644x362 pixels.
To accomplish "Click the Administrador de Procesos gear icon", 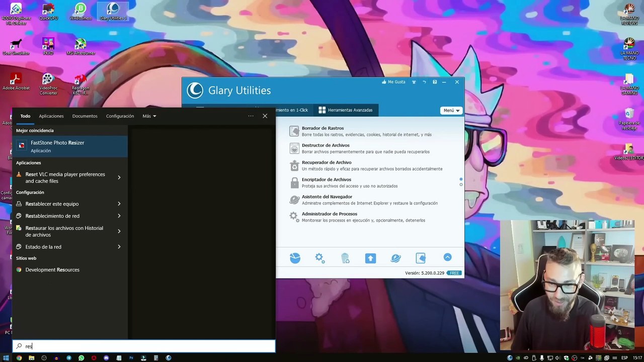I will point(294,217).
